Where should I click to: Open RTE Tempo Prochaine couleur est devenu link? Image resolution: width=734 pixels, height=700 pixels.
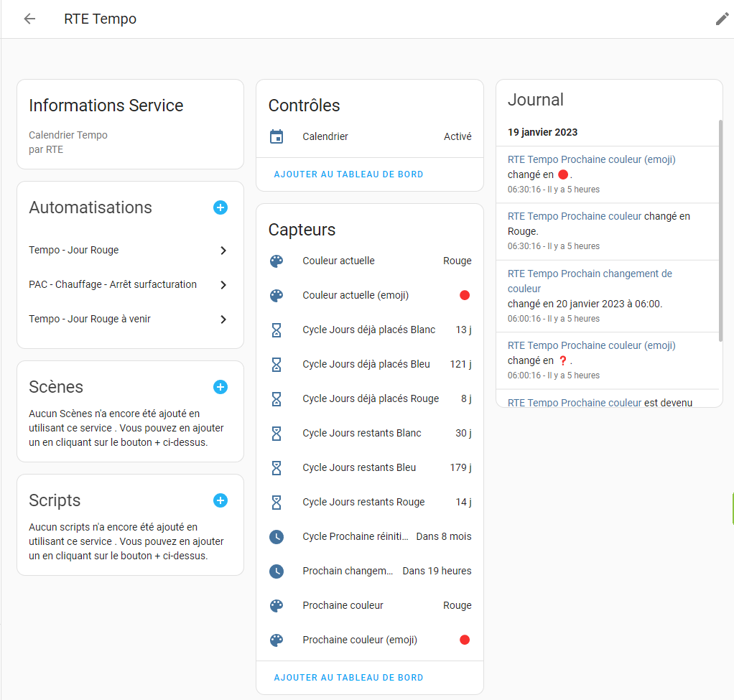point(575,402)
